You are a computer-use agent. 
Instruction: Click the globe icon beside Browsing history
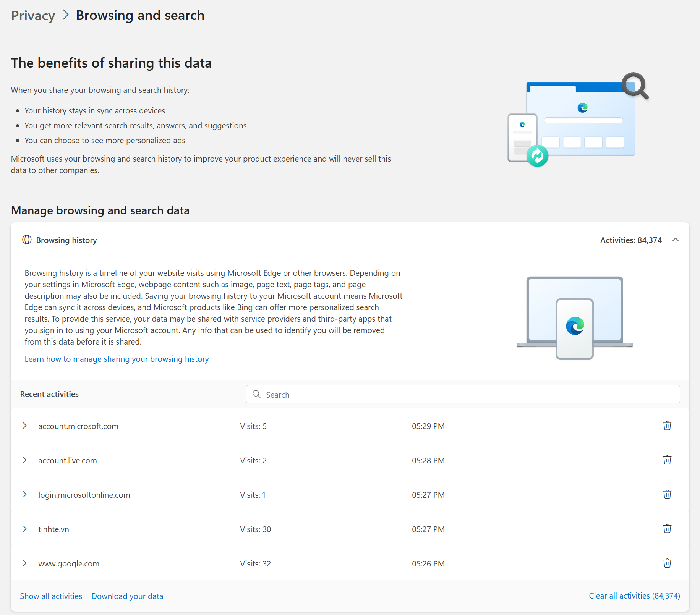pos(27,240)
